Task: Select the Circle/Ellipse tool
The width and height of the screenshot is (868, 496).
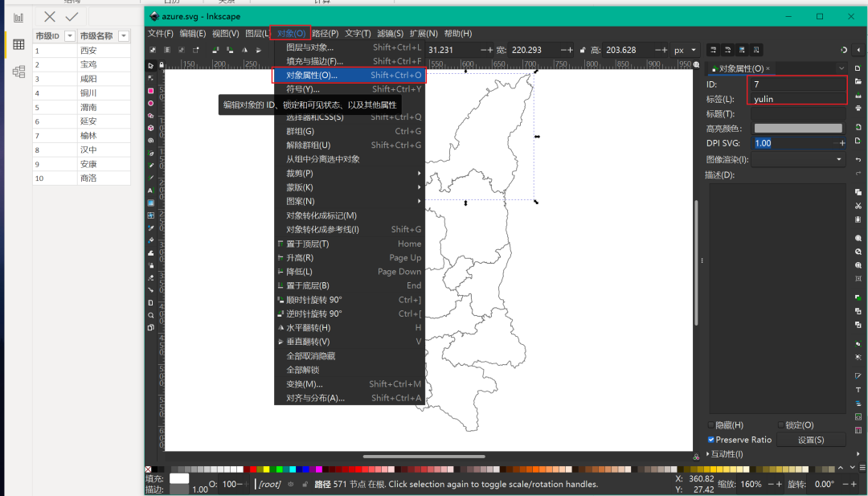Action: coord(150,105)
